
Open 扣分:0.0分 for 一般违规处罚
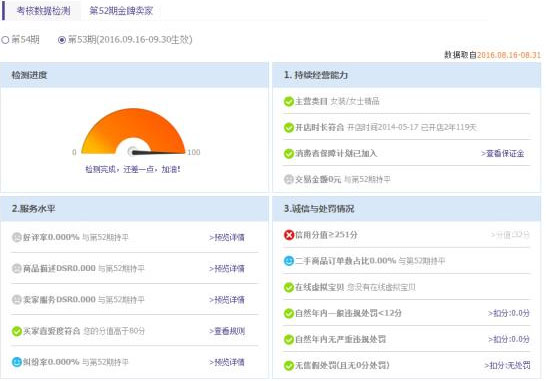coord(509,313)
